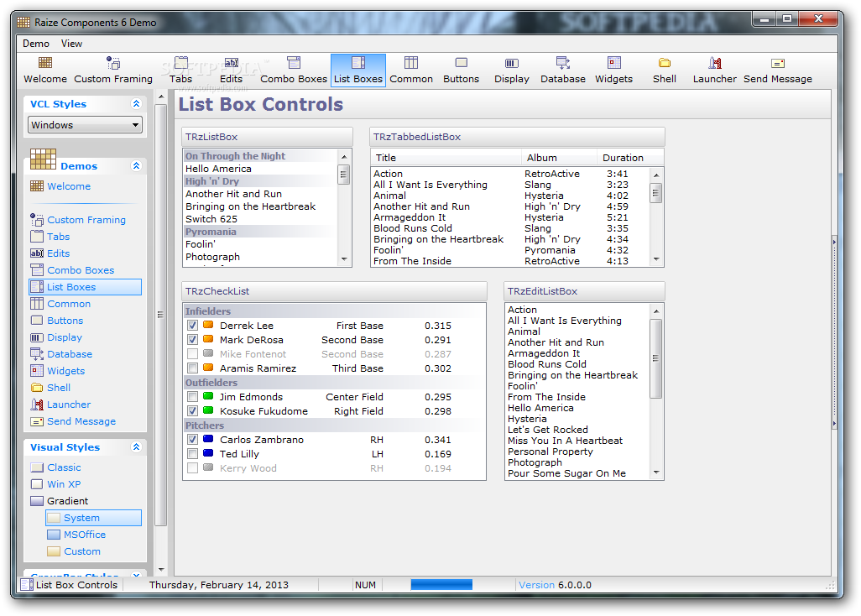The height and width of the screenshot is (616, 861).
Task: Click the Shell folder icon in the sidebar
Action: (37, 388)
